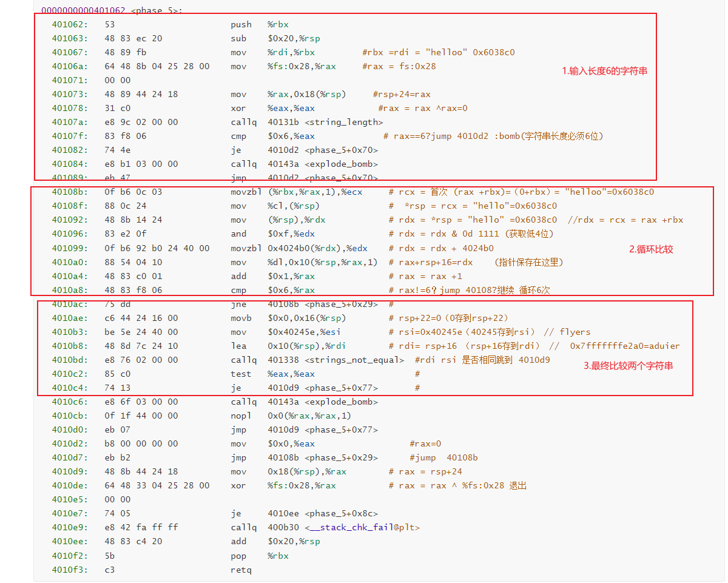The height and width of the screenshot is (583, 728).
Task: Select red annotation "2.循环比较"
Action: coord(651,249)
